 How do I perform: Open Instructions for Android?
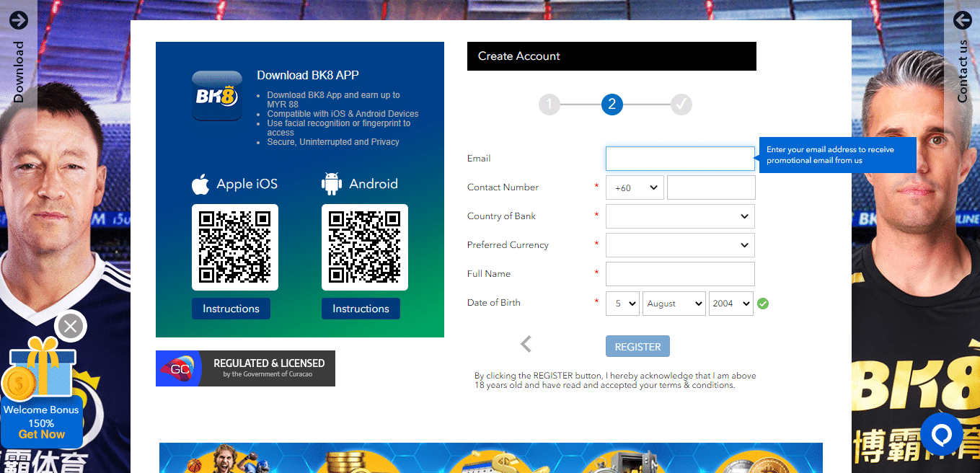(x=361, y=309)
